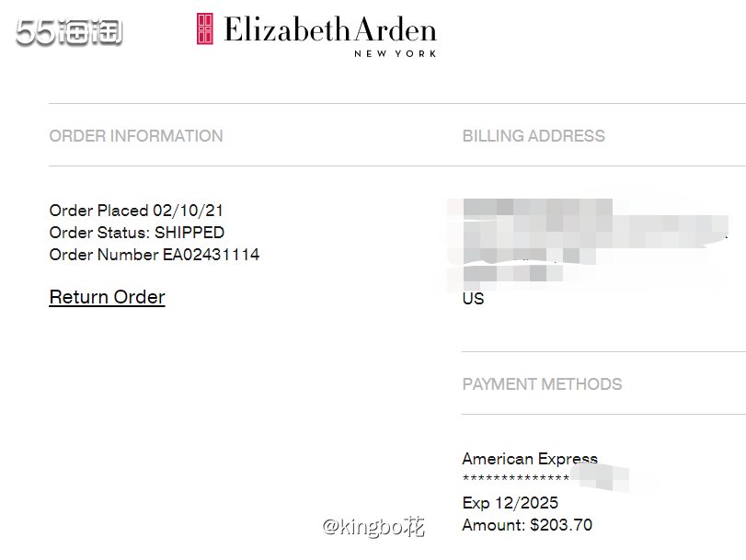Image resolution: width=746 pixels, height=560 pixels.
Task: Click the divider line below ORDER INFORMATION
Action: tap(397, 166)
